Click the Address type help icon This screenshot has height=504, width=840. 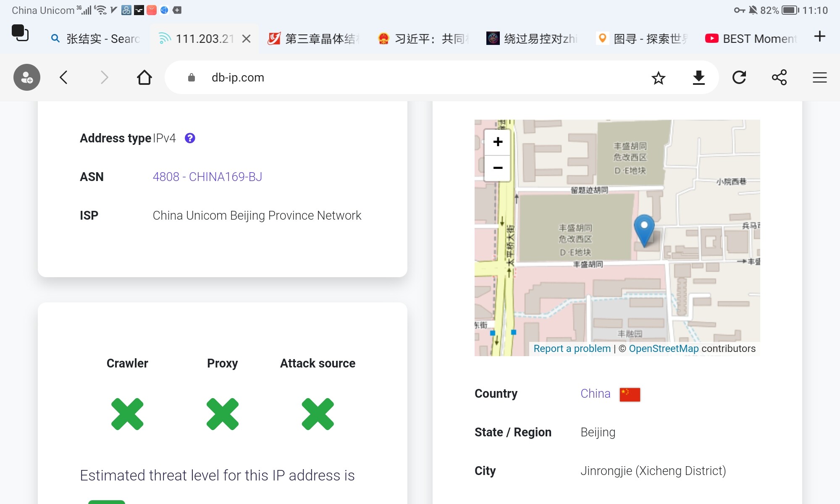(x=190, y=138)
